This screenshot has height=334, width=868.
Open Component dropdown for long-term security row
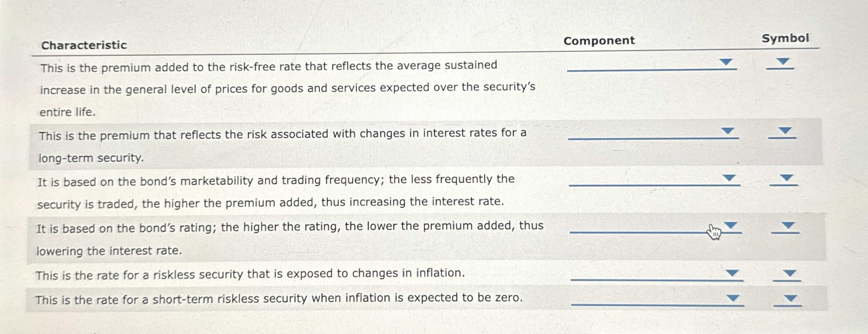coord(653,133)
